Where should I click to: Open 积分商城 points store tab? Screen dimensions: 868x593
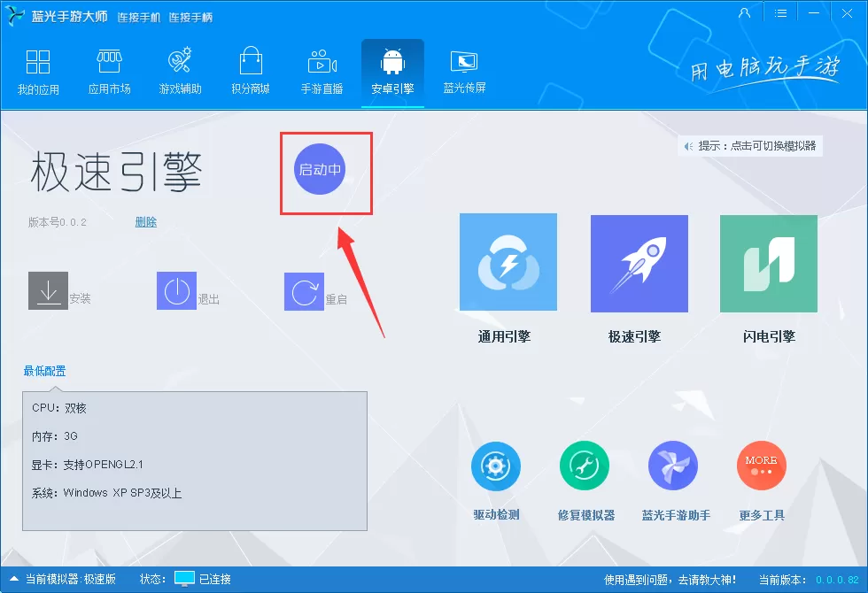[251, 72]
